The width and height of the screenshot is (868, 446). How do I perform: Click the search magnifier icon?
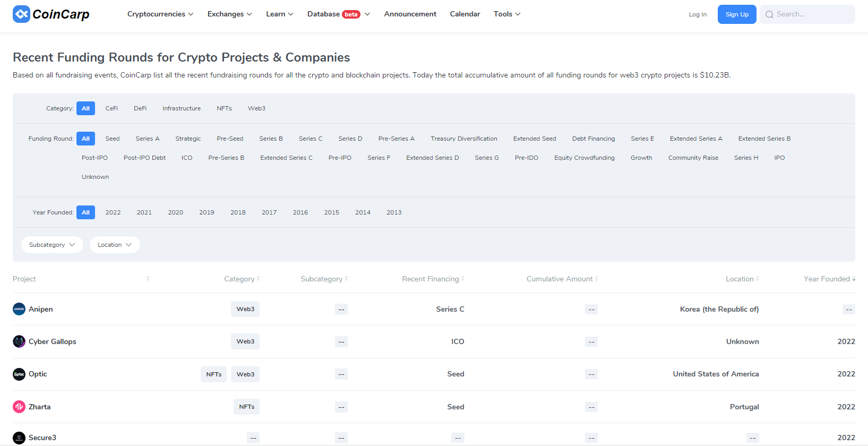coord(769,14)
